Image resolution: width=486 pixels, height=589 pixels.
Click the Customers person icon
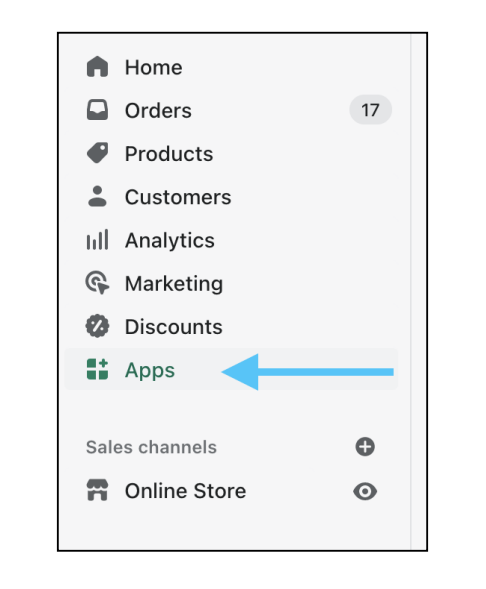(x=97, y=196)
